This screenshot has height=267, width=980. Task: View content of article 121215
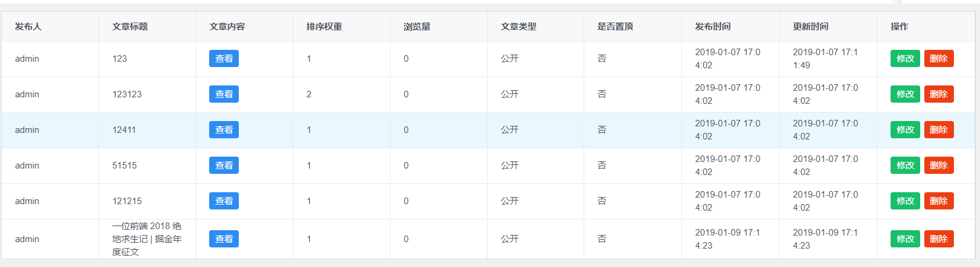click(x=224, y=201)
